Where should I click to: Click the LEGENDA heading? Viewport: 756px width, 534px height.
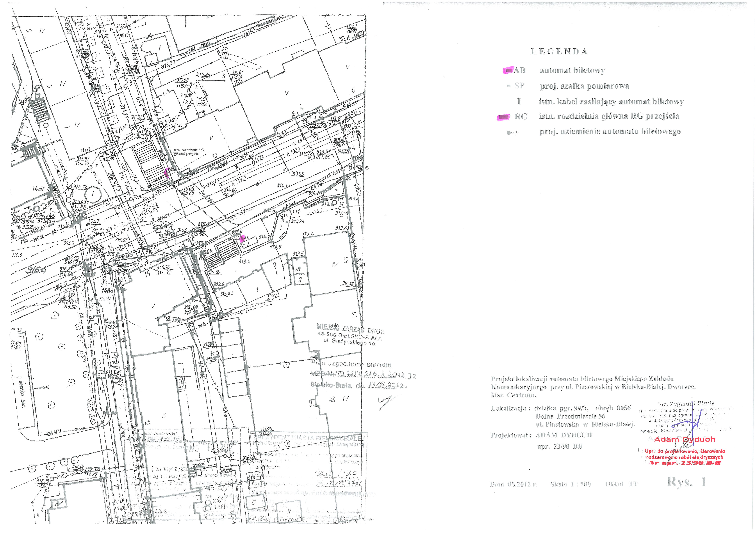click(559, 51)
